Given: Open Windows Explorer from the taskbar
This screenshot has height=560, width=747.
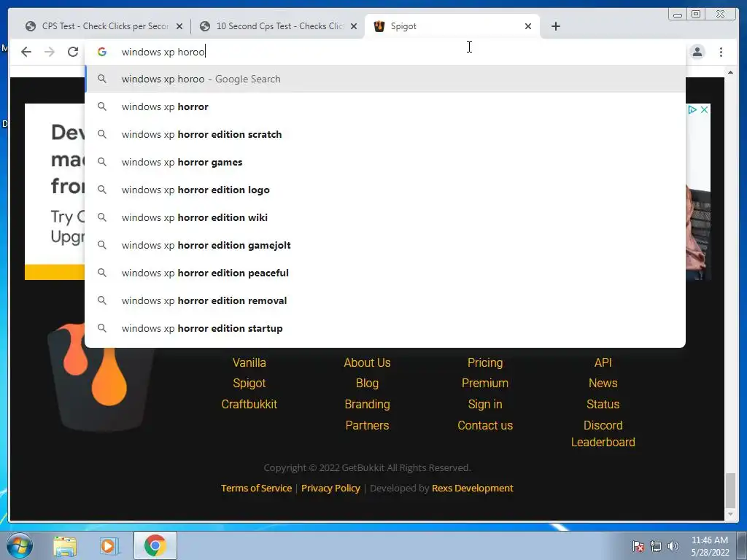Looking at the screenshot, I should coord(65,546).
